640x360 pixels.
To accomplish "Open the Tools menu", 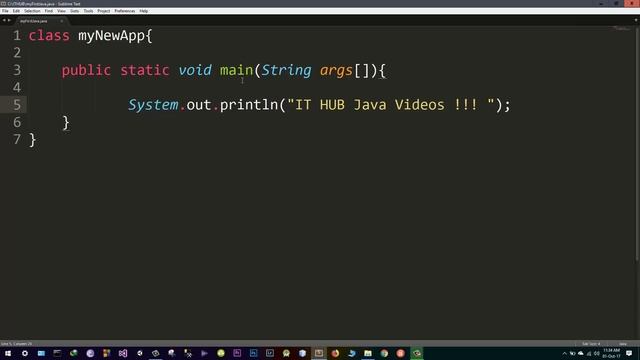I will click(89, 11).
